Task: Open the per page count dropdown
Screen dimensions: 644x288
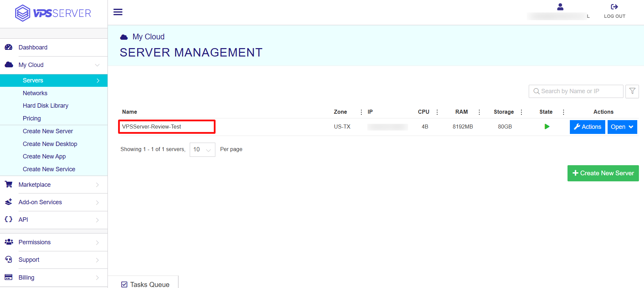Action: click(x=202, y=149)
